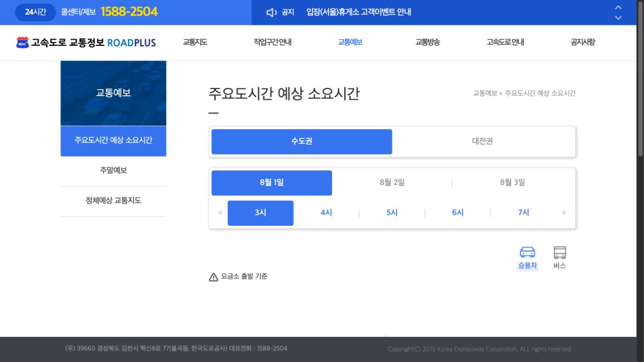This screenshot has width=644, height=362.
Task: Open the 교통방송 menu
Action: [428, 42]
